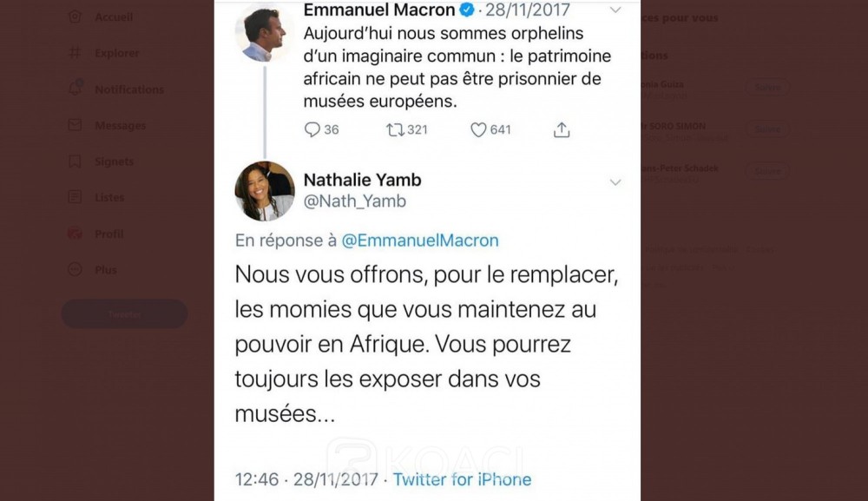The height and width of the screenshot is (501, 868).
Task: Retweet Emmanuel Macron's tweet
Action: [x=396, y=130]
